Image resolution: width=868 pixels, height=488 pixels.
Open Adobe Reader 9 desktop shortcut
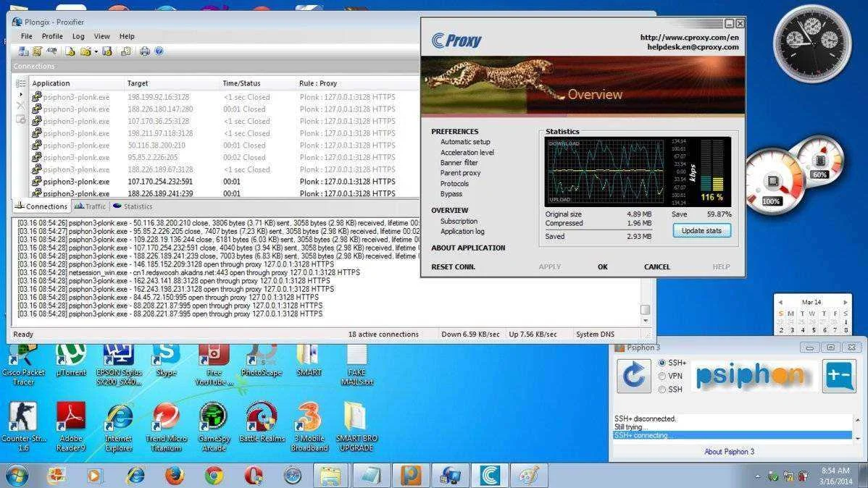pos(71,427)
